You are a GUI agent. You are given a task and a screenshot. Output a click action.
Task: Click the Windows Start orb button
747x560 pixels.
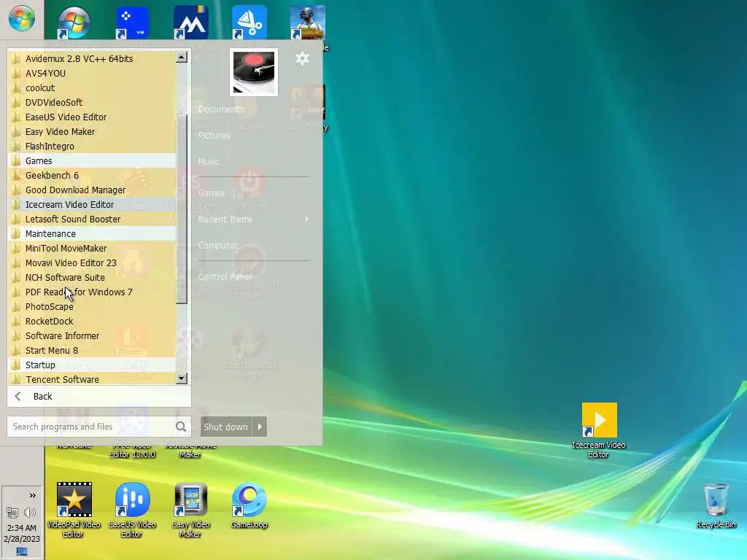click(21, 18)
